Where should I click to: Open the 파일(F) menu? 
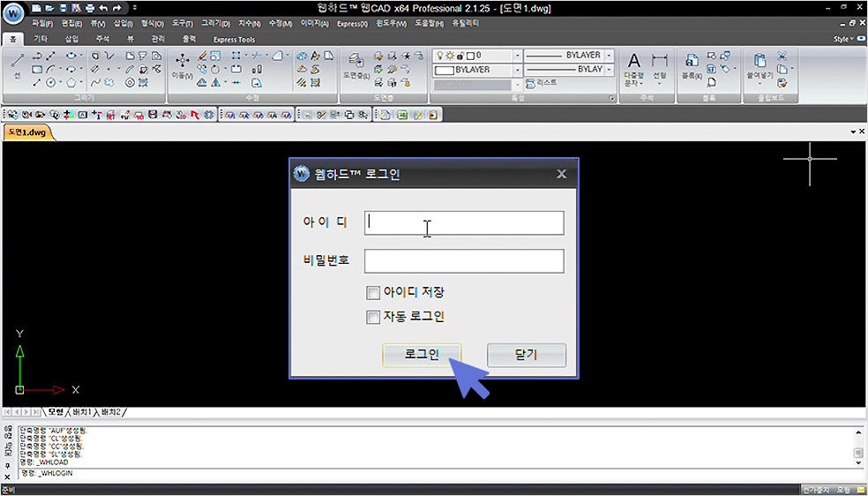pos(42,24)
